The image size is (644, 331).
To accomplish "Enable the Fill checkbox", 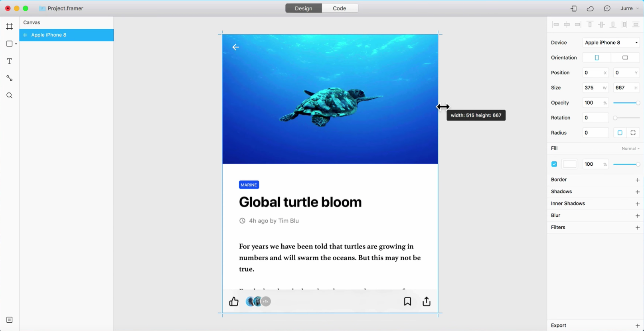I will [554, 164].
